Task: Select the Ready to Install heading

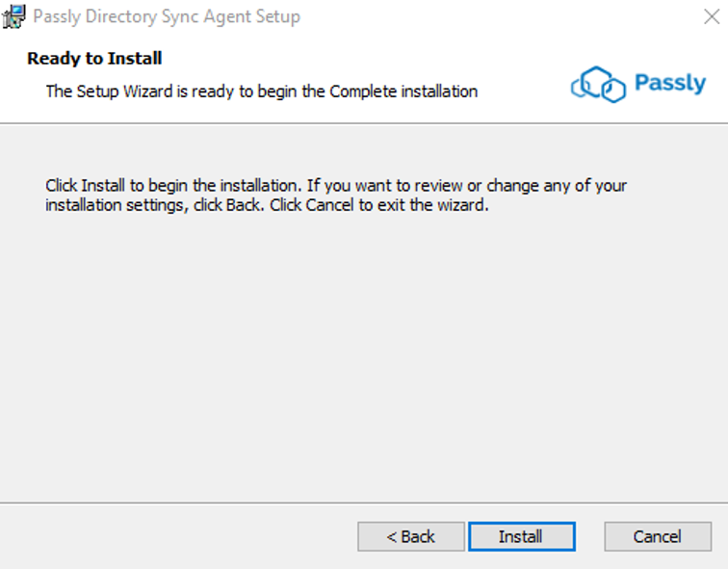Action: click(94, 59)
